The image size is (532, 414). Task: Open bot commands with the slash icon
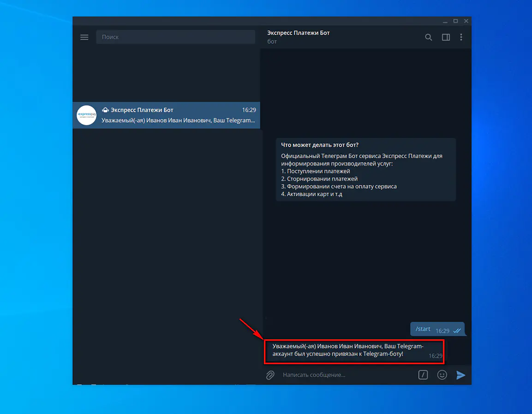[x=423, y=375]
